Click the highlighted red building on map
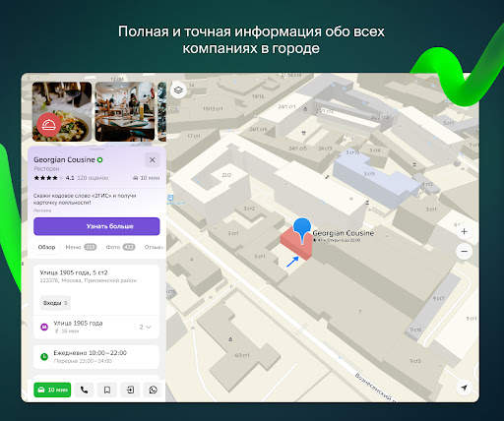 pyautogui.click(x=295, y=244)
